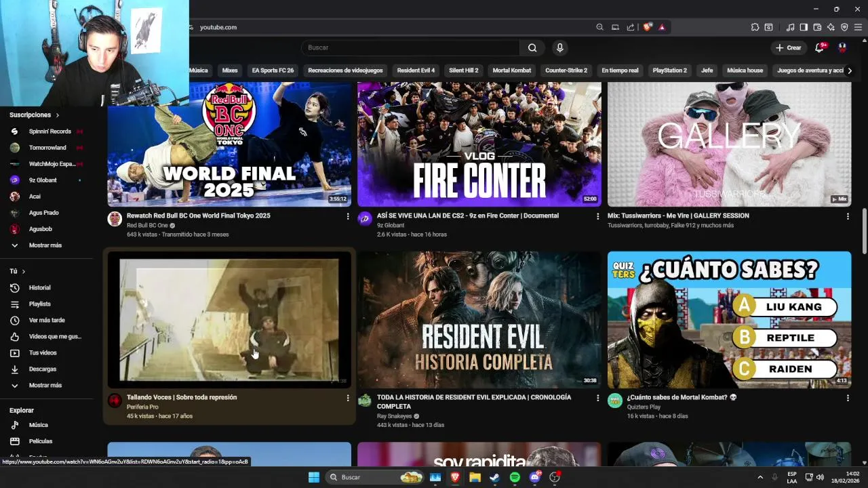
Task: Open Quizters Play channel link
Action: click(x=644, y=407)
